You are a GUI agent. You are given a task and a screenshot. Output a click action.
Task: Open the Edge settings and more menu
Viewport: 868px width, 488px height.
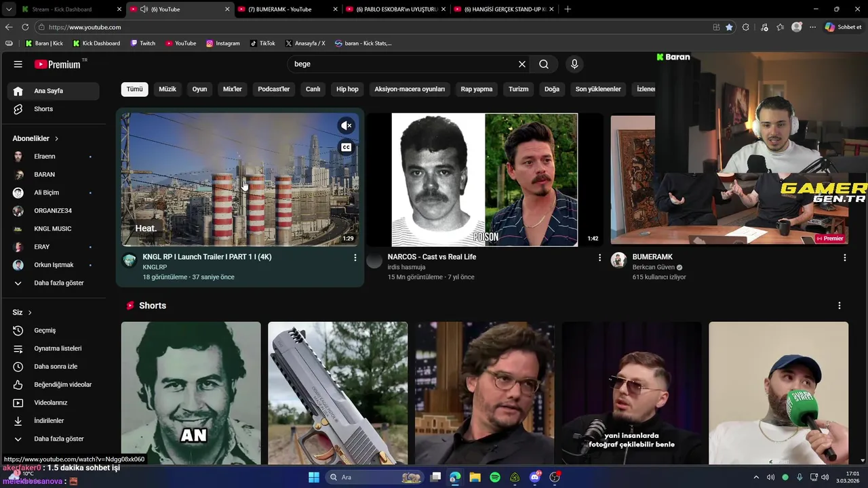pyautogui.click(x=812, y=27)
